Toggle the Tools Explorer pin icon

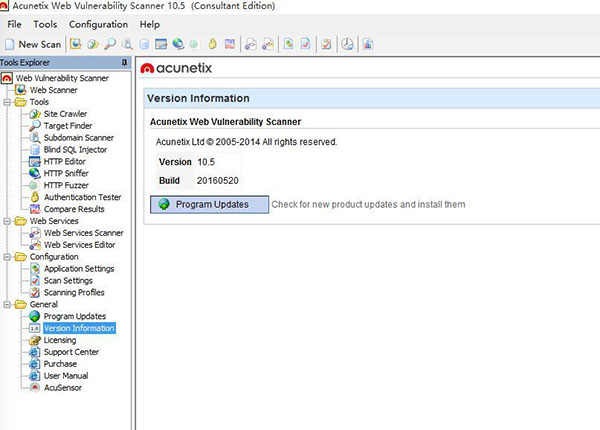(x=124, y=62)
